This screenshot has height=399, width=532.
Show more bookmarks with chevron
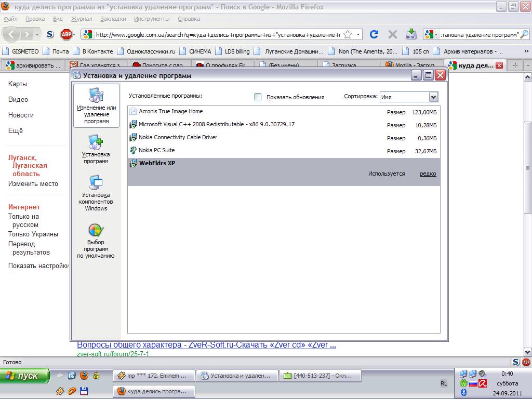(526, 51)
